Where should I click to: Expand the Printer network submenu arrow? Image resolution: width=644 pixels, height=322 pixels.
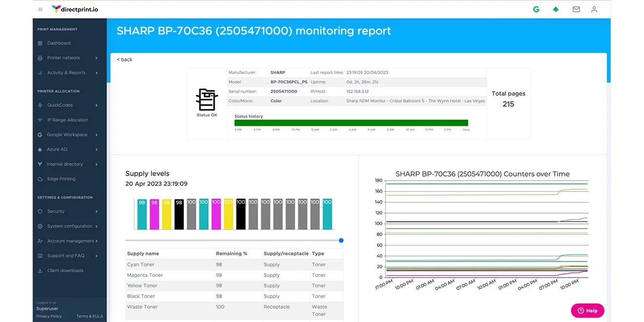(97, 58)
